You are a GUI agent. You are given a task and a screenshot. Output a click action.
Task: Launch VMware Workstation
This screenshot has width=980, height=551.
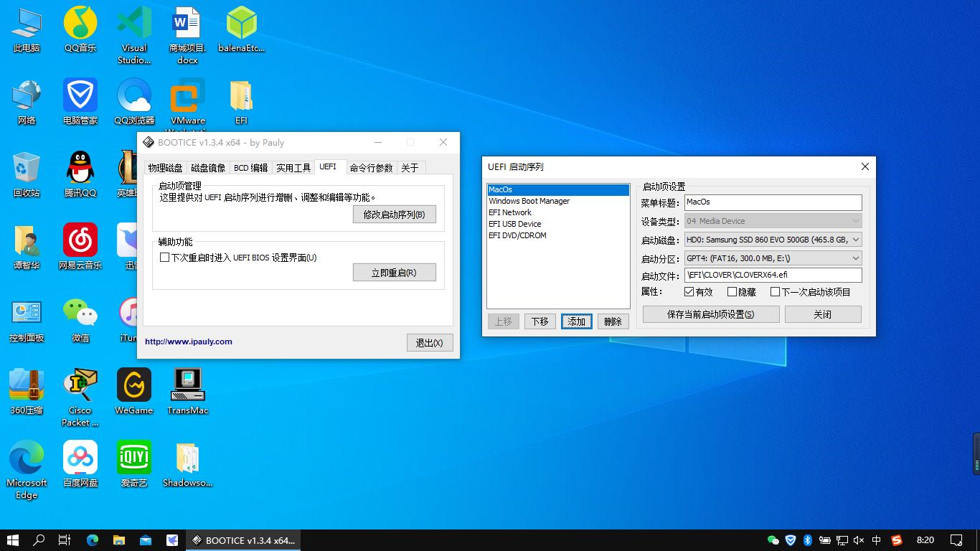[187, 100]
